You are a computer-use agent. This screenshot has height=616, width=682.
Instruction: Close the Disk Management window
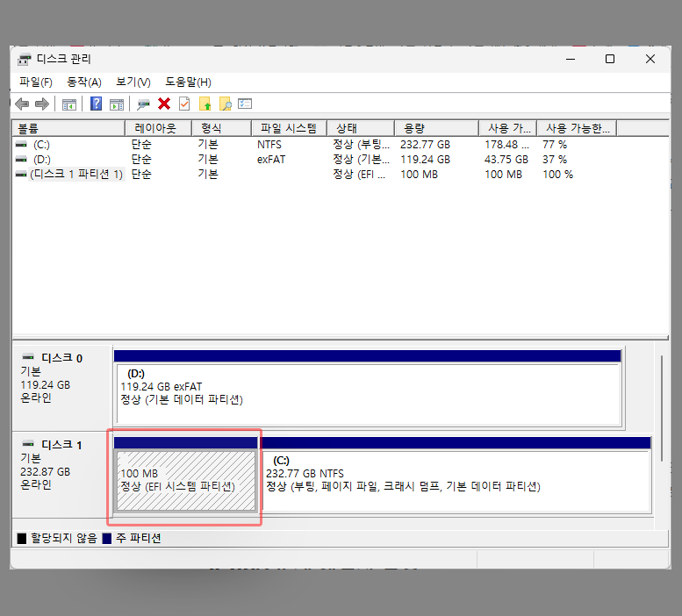(650, 59)
